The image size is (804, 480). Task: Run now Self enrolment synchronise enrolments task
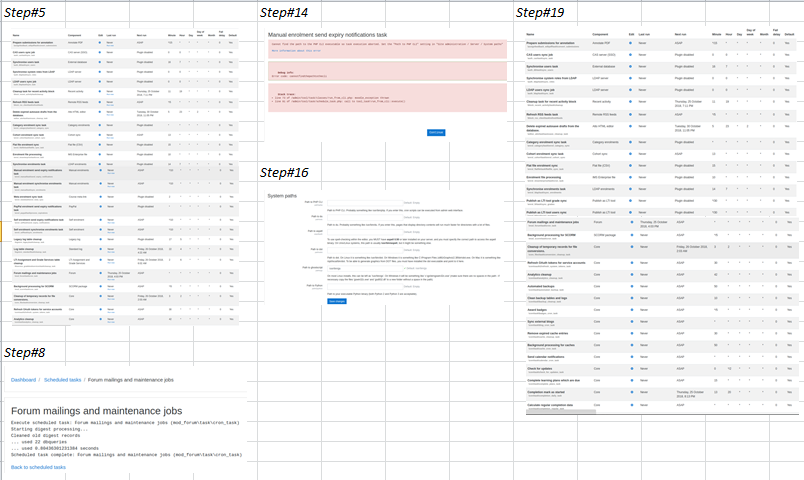coord(111,232)
